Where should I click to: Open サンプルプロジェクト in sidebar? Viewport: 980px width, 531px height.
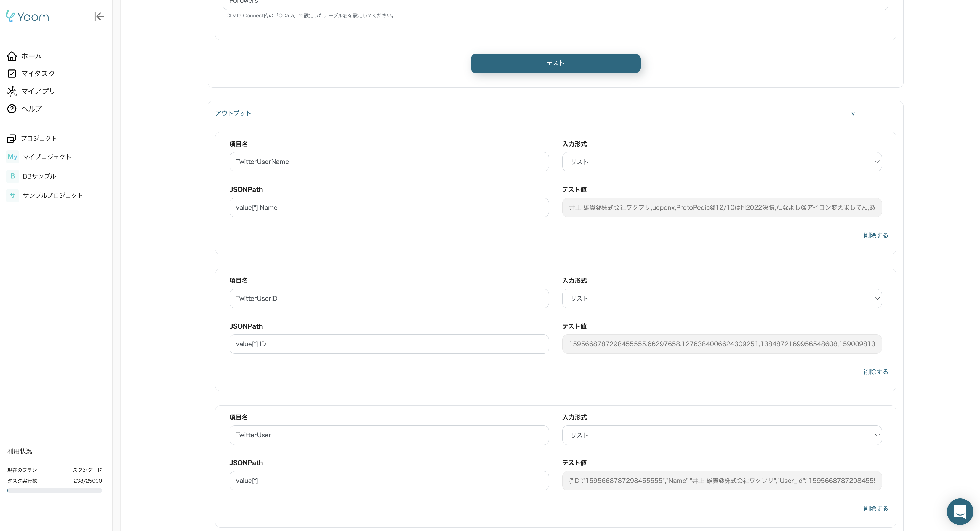tap(52, 195)
